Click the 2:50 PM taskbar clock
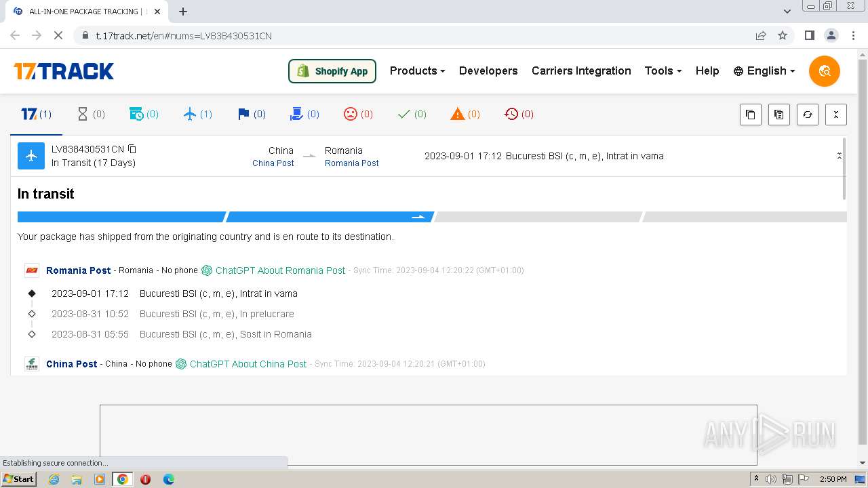This screenshot has width=868, height=488. pyautogui.click(x=833, y=479)
